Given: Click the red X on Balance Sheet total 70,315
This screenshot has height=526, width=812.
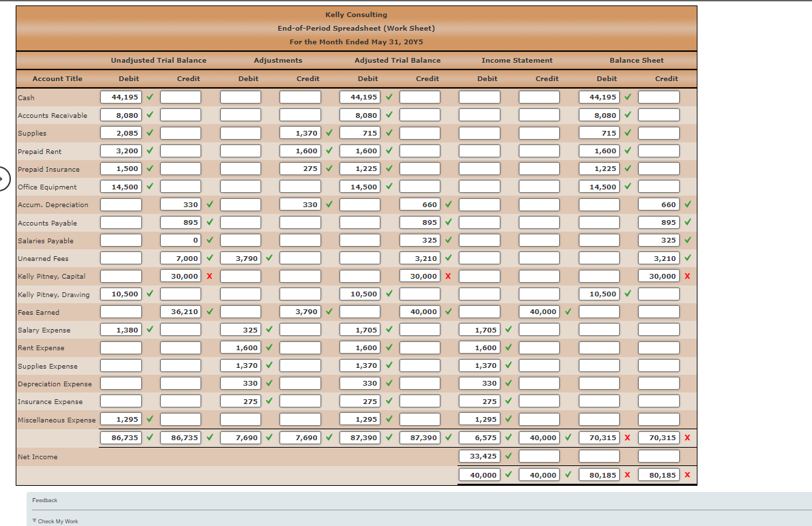Looking at the screenshot, I should coord(627,437).
